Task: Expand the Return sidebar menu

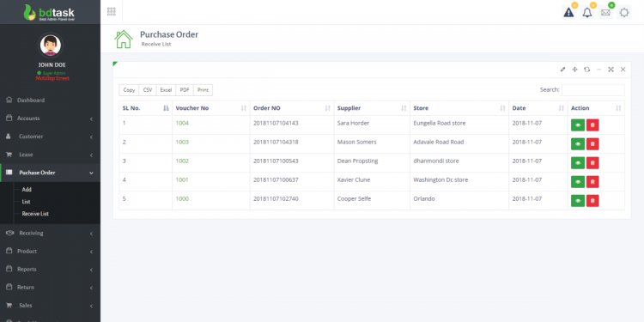Action: coord(50,288)
